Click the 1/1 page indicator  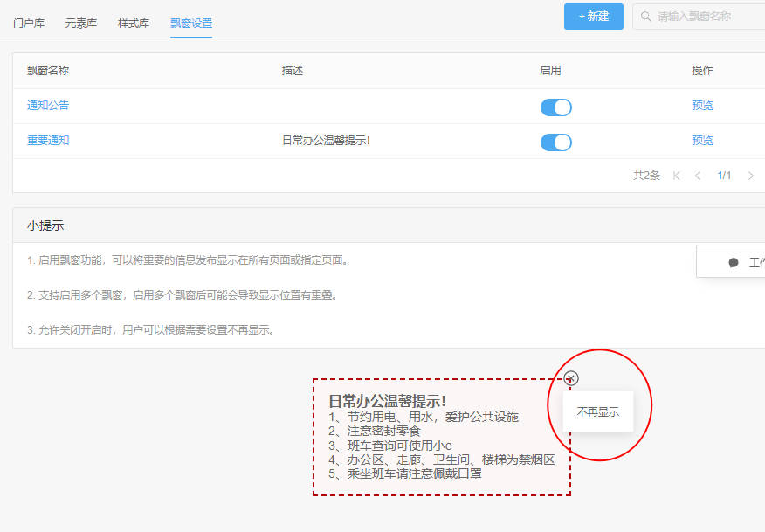tap(724, 176)
